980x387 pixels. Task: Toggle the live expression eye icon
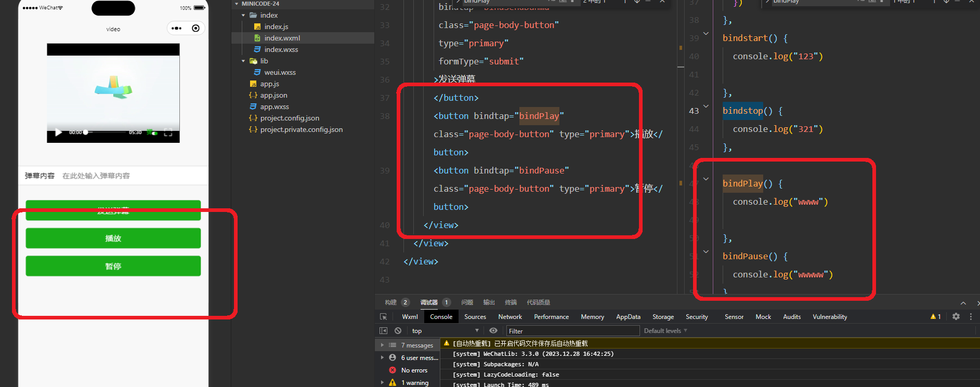(x=493, y=331)
